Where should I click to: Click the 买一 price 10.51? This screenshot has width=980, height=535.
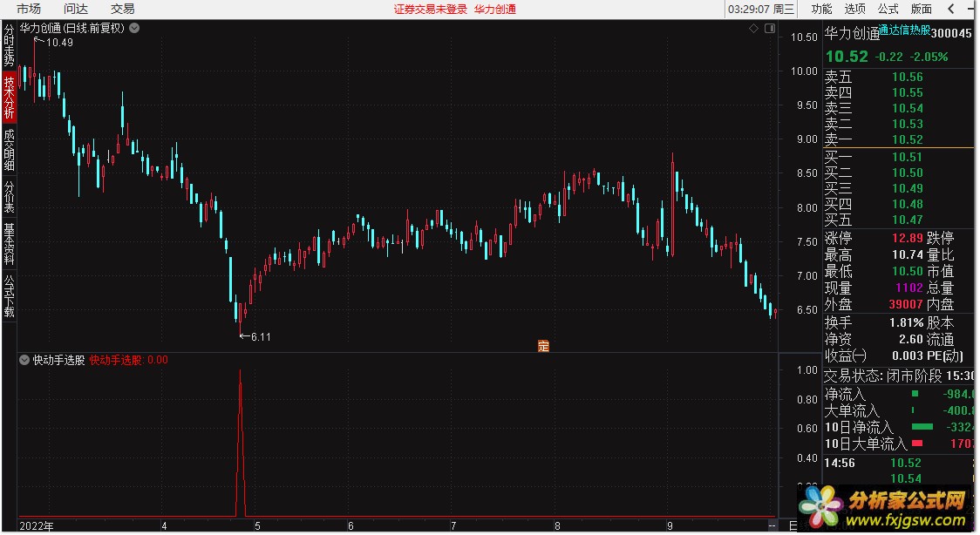click(x=908, y=157)
